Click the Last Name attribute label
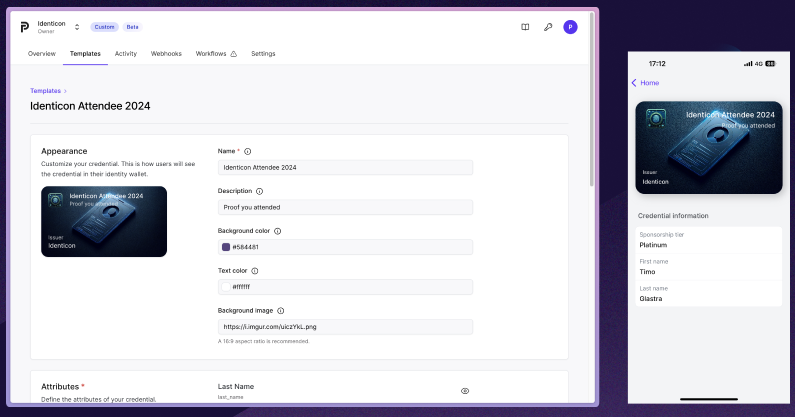The image size is (795, 417). (x=236, y=387)
